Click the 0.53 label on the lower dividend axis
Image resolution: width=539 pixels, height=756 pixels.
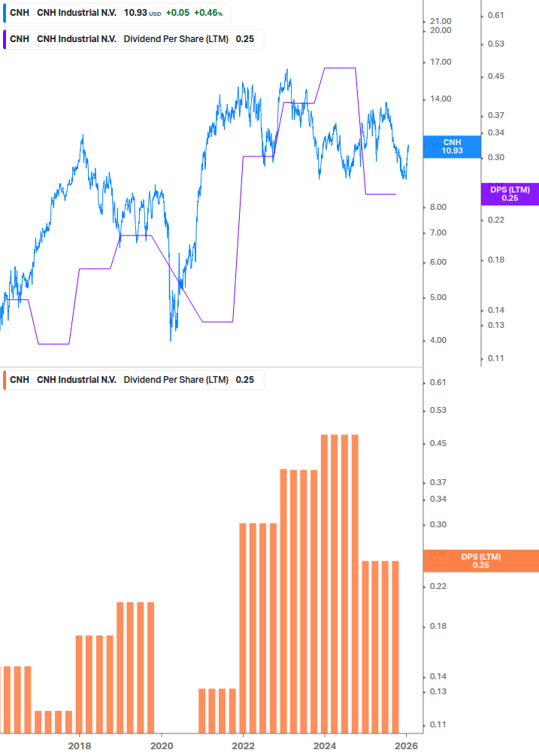pos(438,410)
